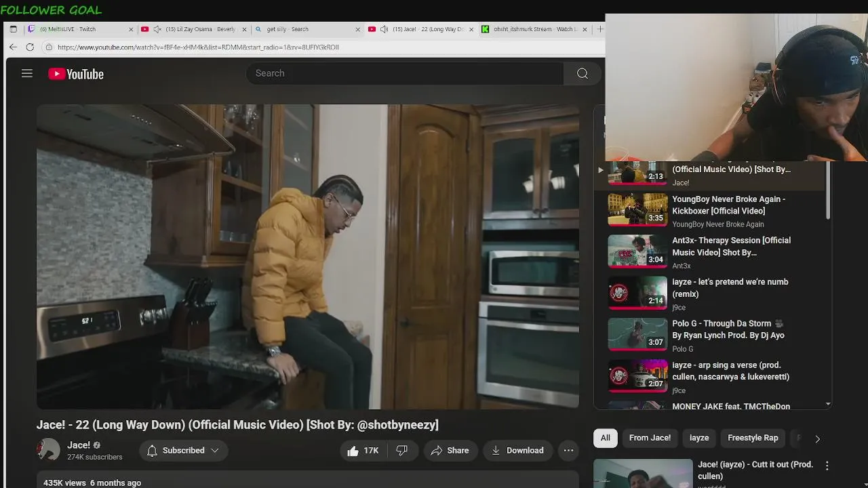
Task: Select the Jace! 22 Long Way Down tab
Action: [420, 29]
